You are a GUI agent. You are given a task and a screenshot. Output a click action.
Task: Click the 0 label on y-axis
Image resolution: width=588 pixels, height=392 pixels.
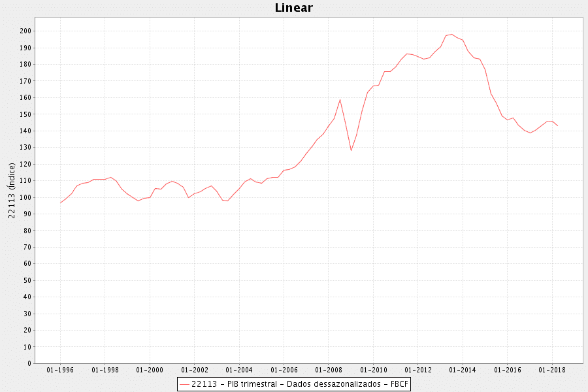point(29,363)
